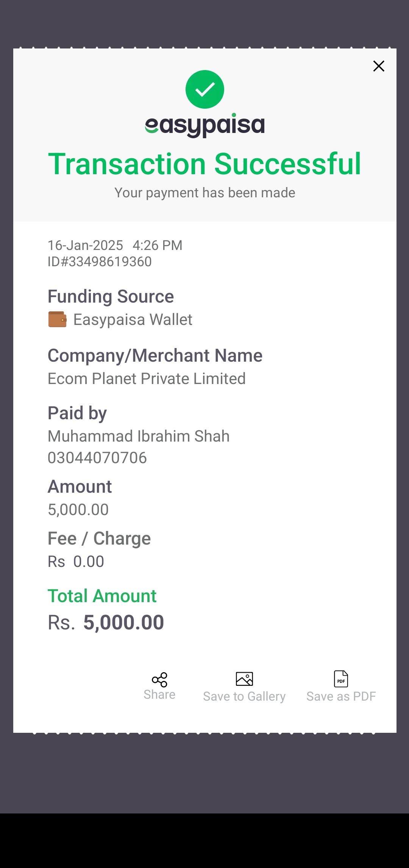Select the Share text label
Image resolution: width=409 pixels, height=868 pixels.
tap(159, 695)
